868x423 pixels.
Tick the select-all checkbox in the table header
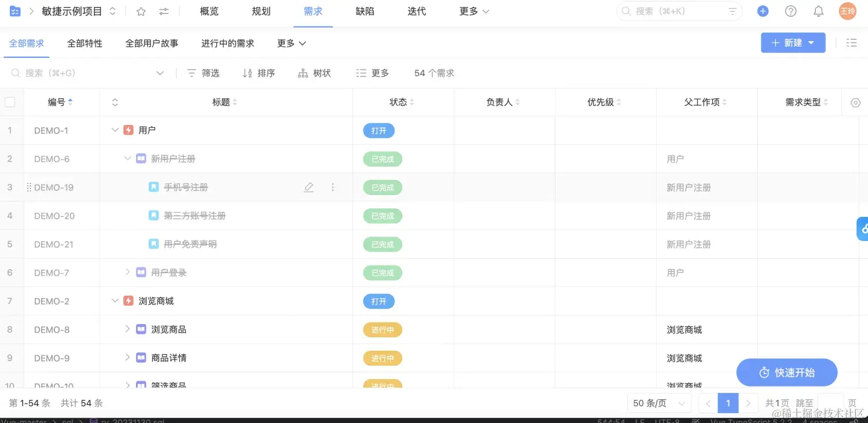pyautogui.click(x=10, y=102)
